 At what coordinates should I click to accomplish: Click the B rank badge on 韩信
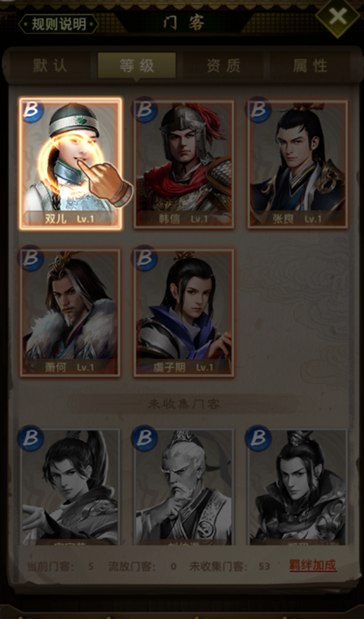[x=145, y=109]
